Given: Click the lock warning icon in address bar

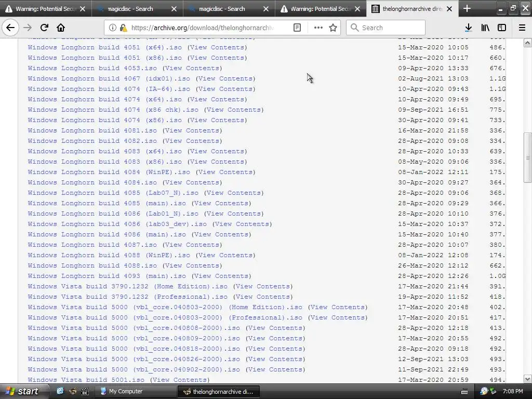Looking at the screenshot, I should coord(123,28).
